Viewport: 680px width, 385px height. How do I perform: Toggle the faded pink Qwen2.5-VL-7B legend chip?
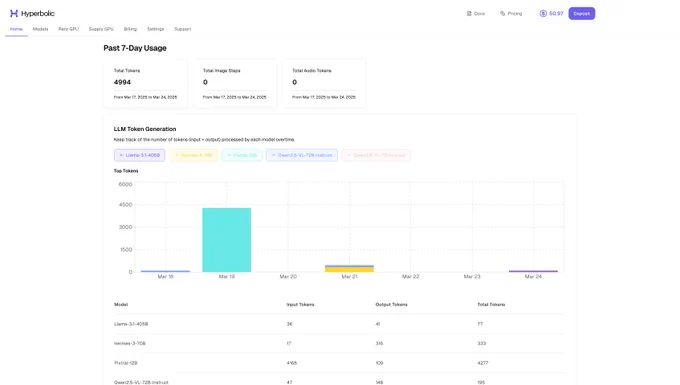point(376,155)
